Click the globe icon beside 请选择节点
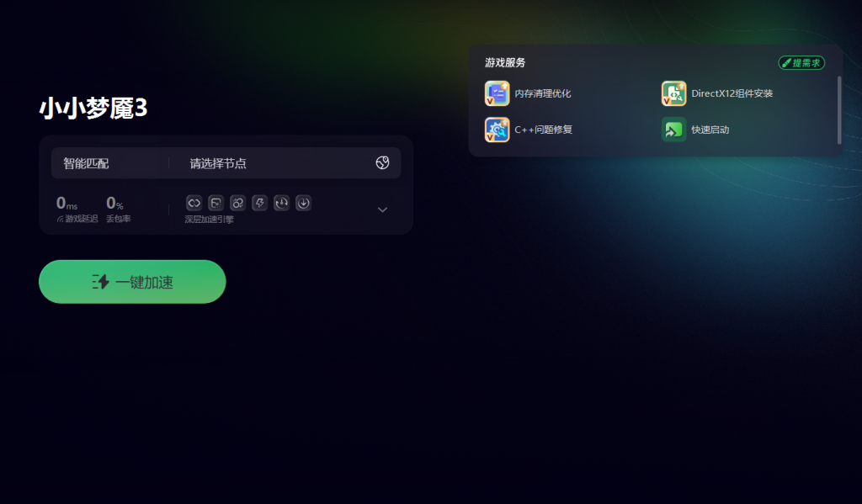 pos(383,162)
